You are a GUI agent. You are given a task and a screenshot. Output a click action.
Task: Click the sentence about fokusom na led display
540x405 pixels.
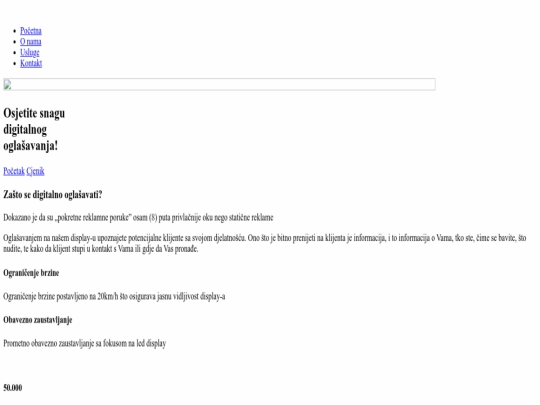coord(85,343)
